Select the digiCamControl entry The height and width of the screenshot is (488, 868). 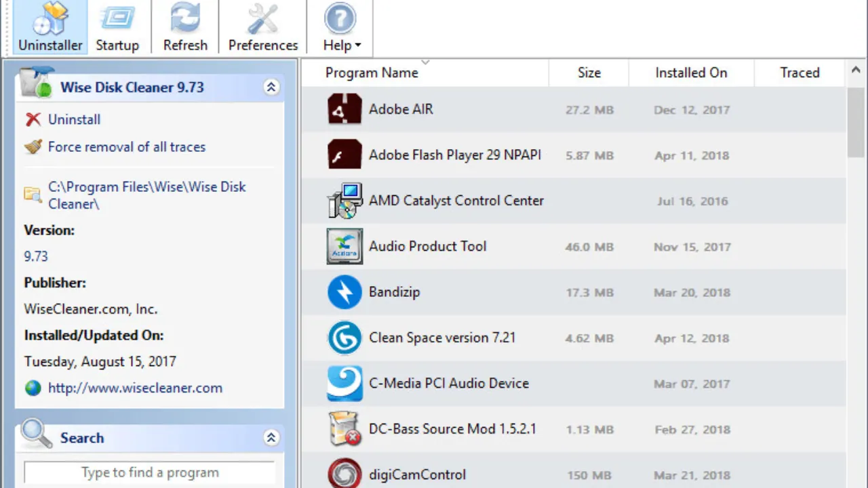(417, 474)
